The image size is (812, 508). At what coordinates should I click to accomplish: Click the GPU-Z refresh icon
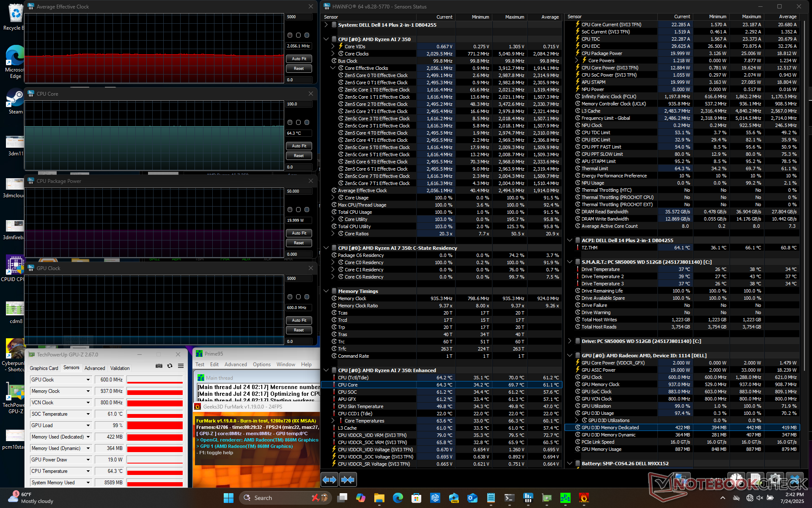pyautogui.click(x=170, y=366)
